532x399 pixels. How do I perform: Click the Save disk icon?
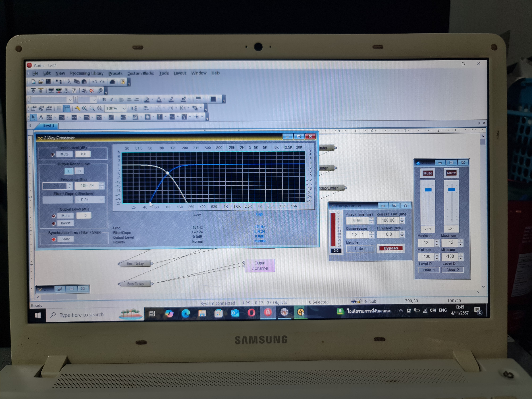point(48,82)
